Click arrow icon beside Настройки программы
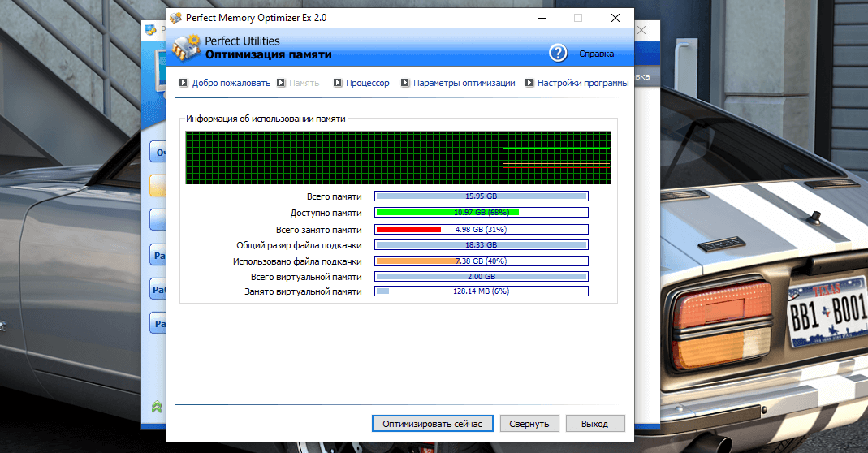868x453 pixels. tap(529, 83)
